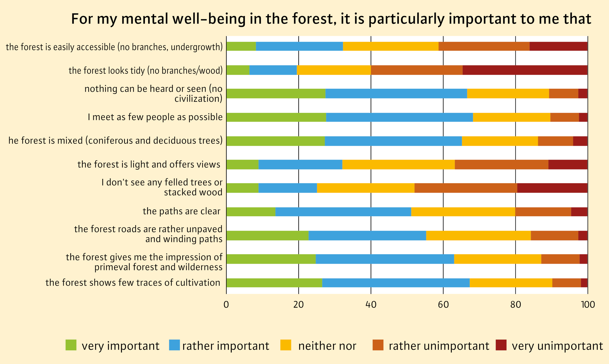Image resolution: width=609 pixels, height=364 pixels.
Task: Click the blue 'rather important' legend swatch
Action: pyautogui.click(x=174, y=345)
